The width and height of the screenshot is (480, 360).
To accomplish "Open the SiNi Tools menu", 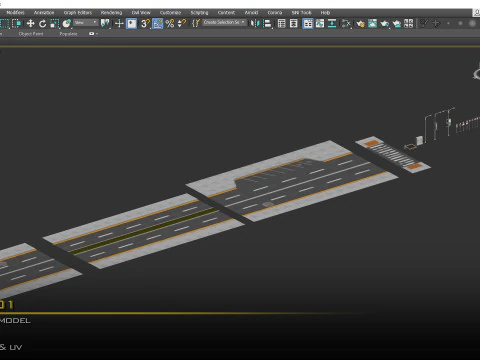I will pyautogui.click(x=301, y=13).
